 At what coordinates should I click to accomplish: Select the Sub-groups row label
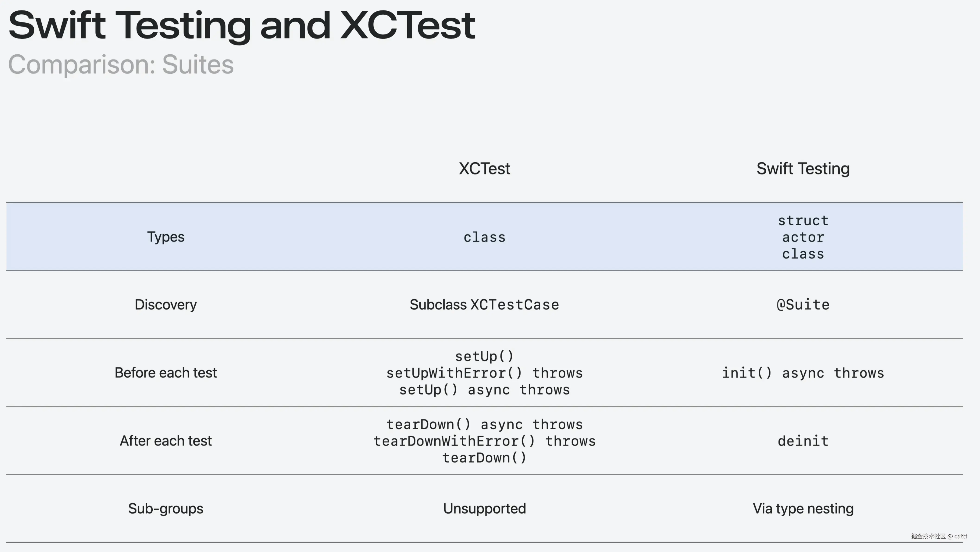[x=165, y=509]
